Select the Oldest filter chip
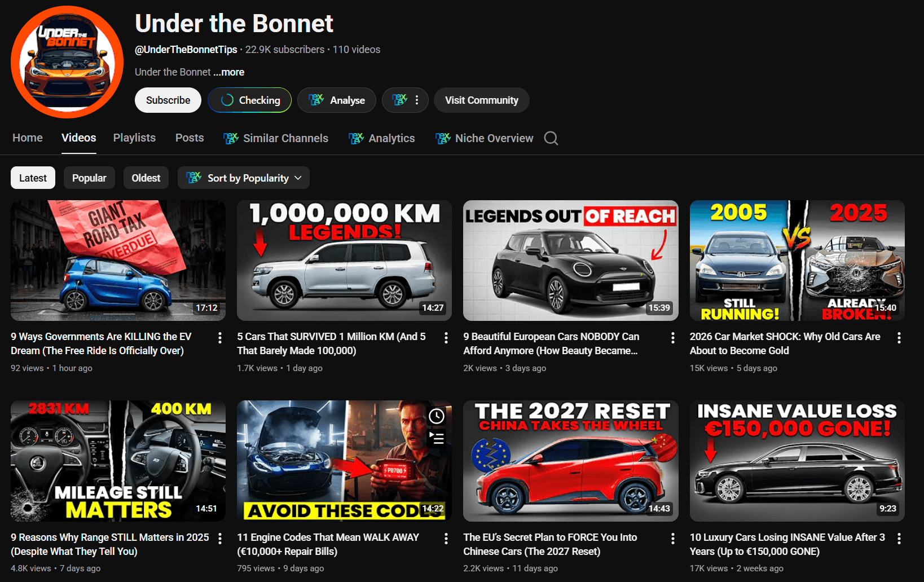 click(x=146, y=178)
